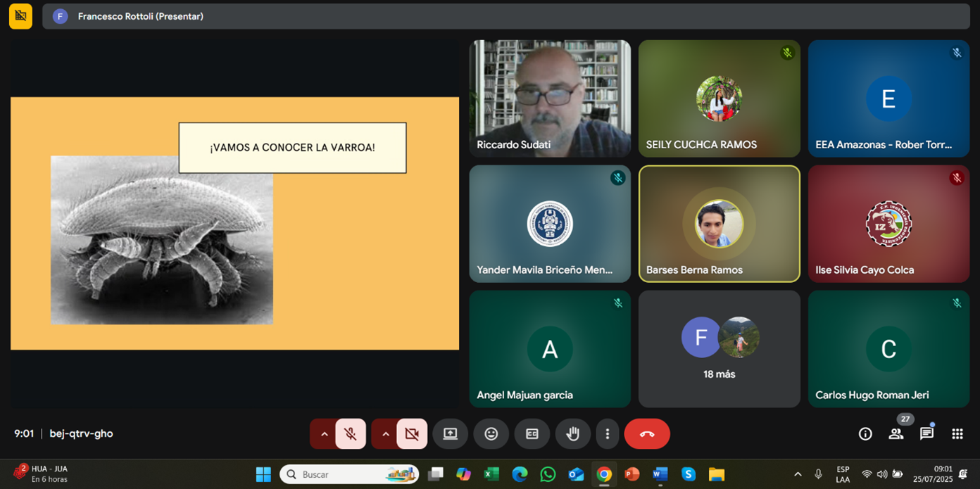Image resolution: width=980 pixels, height=489 pixels.
Task: Open more options three-dot menu
Action: 607,434
